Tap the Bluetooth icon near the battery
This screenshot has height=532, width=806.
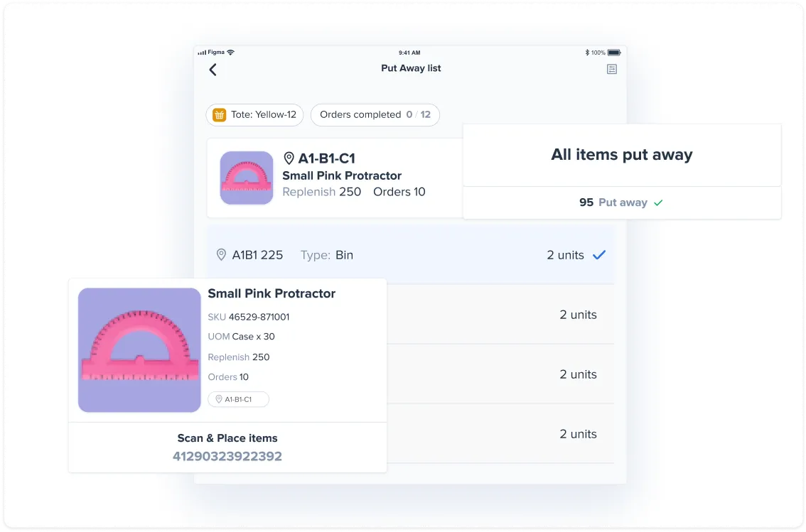coord(587,52)
